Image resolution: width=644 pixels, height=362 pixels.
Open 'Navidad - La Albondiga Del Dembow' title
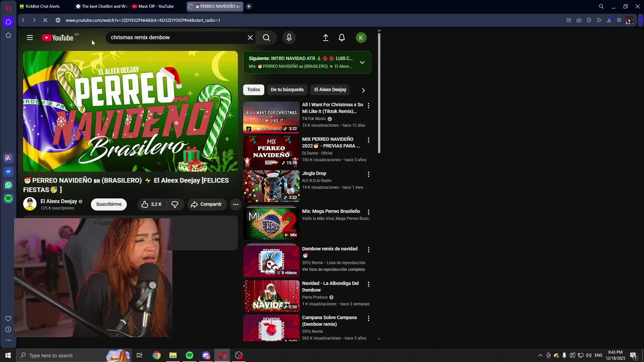click(x=331, y=287)
